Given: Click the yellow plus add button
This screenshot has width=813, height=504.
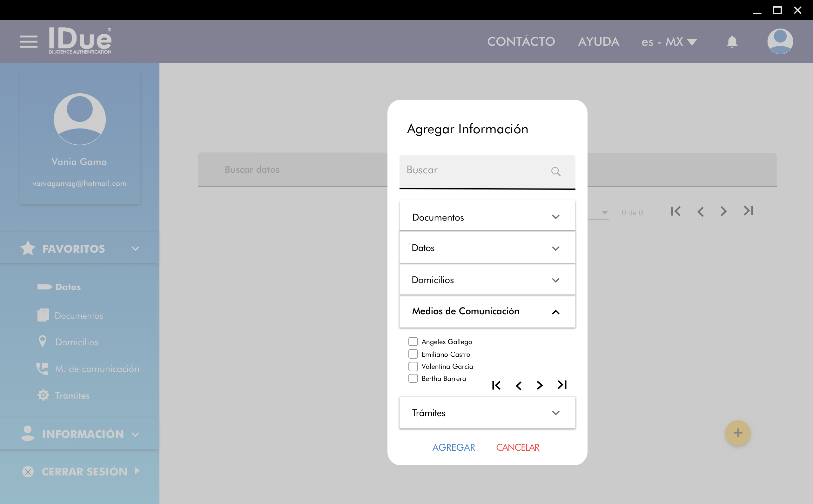Looking at the screenshot, I should pos(738,433).
